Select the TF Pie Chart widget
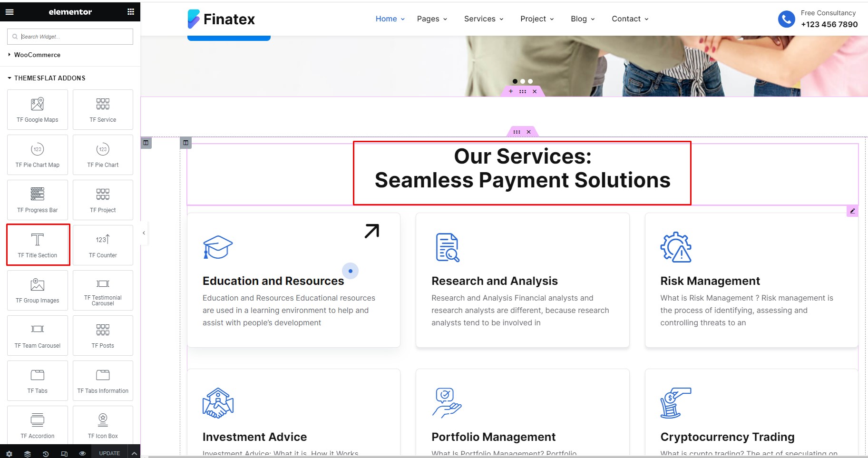 [103, 155]
